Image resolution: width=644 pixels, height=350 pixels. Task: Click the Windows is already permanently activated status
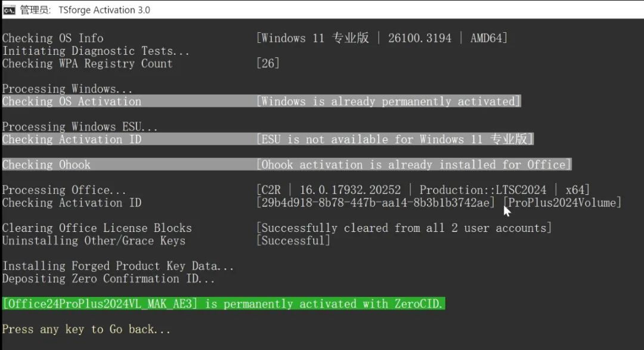388,101
